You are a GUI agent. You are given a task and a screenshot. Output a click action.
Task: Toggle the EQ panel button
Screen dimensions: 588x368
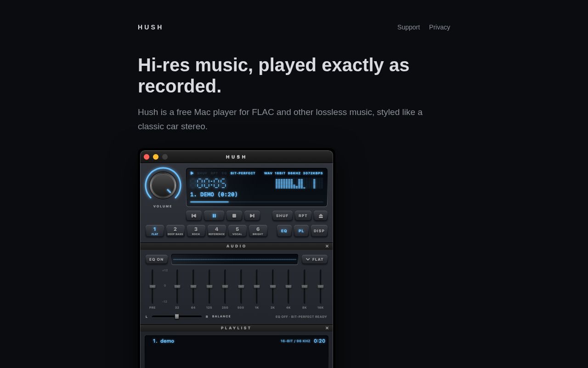tap(284, 231)
